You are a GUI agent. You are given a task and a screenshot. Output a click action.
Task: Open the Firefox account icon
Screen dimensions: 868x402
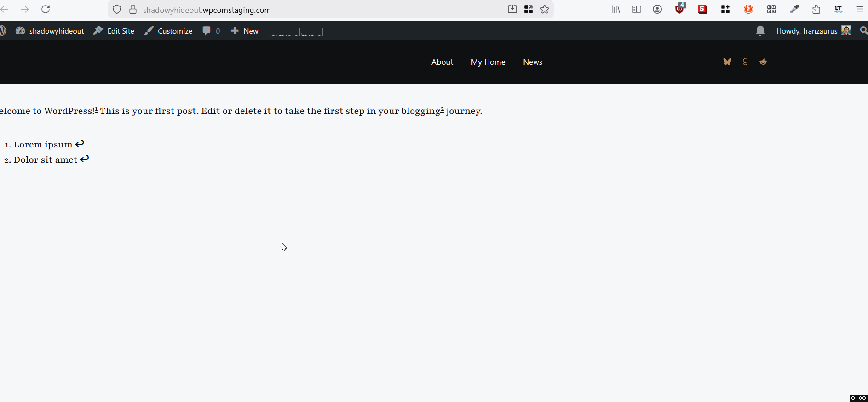pyautogui.click(x=657, y=9)
